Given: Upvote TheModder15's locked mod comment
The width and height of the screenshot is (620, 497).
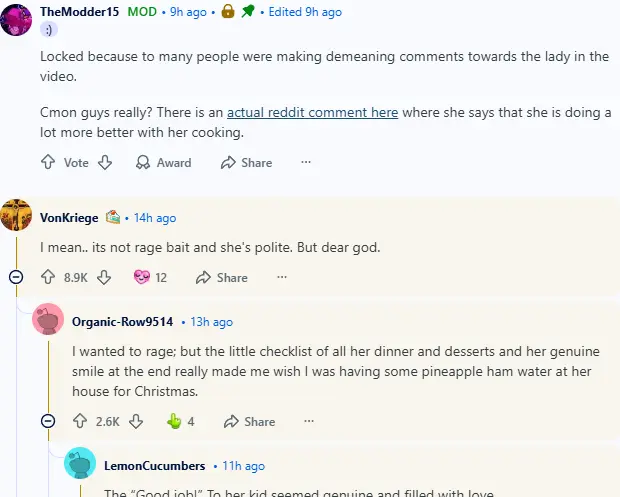Looking at the screenshot, I should [47, 162].
